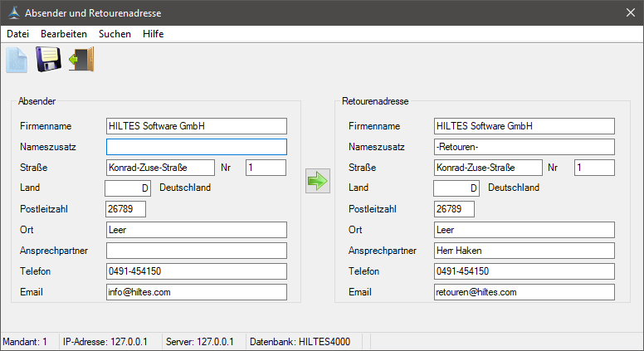Click the Absender Postleitzahl field
Viewport: 644px width, 351px height.
126,208
